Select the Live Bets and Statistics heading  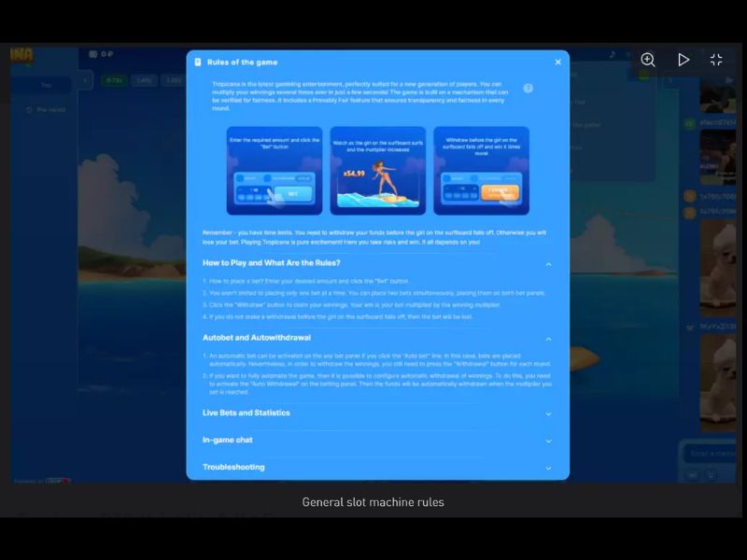point(247,413)
